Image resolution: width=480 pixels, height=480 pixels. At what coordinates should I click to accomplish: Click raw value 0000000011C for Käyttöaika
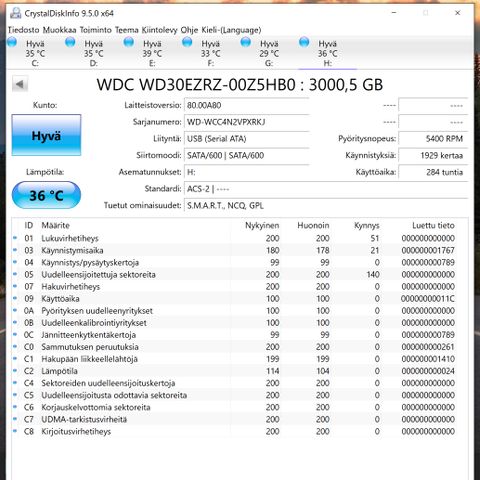pyautogui.click(x=428, y=298)
